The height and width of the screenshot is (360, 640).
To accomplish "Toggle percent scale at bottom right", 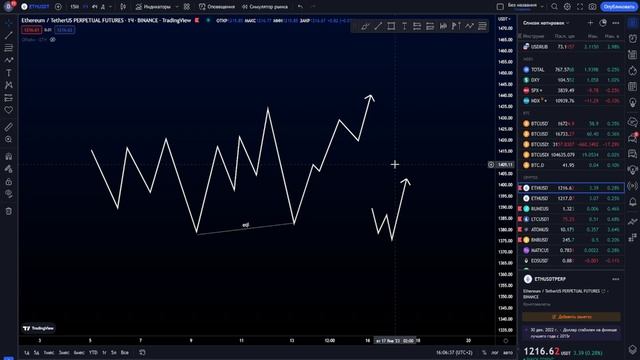I will click(484, 352).
